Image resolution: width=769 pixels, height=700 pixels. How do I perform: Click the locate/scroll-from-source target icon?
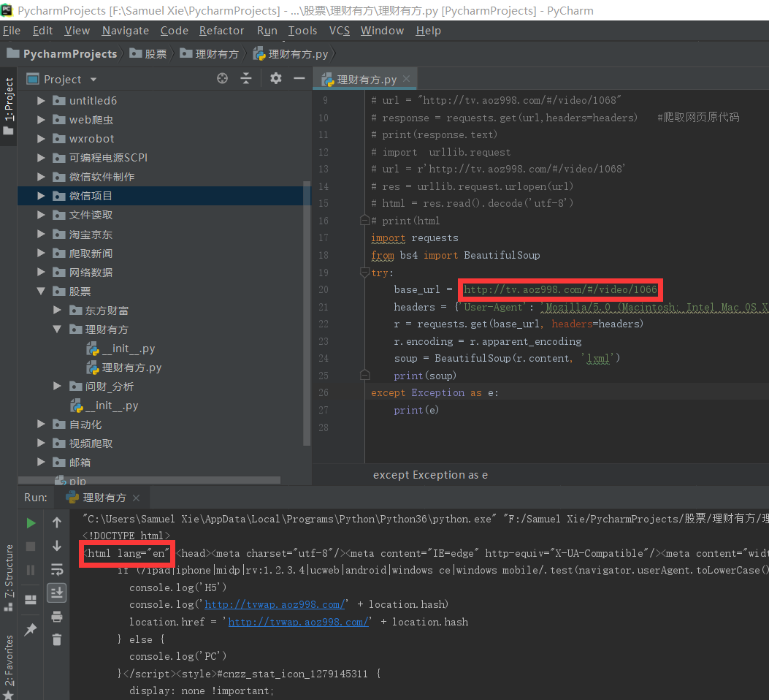tap(223, 79)
